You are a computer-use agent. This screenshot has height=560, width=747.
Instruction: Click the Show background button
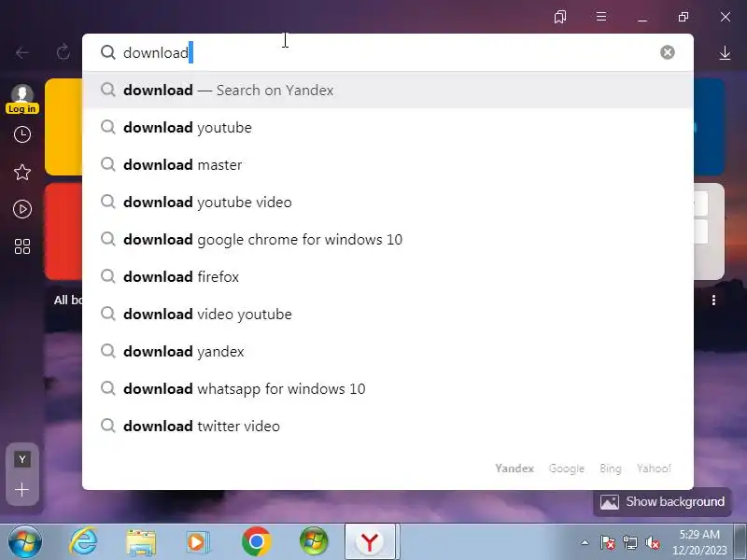(x=662, y=502)
